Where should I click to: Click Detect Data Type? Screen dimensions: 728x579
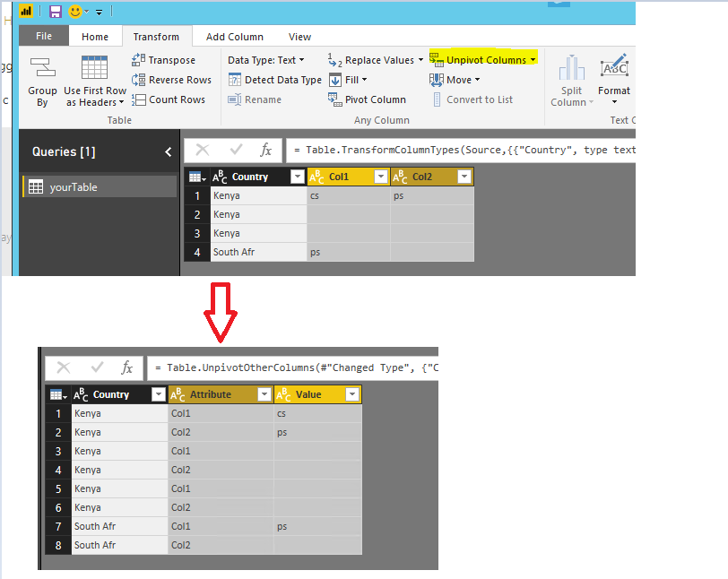pyautogui.click(x=275, y=80)
